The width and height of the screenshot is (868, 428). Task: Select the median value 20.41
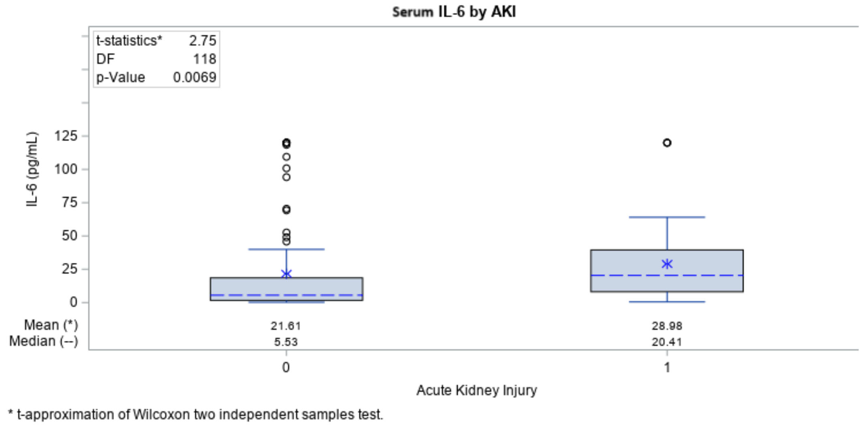[x=667, y=342]
